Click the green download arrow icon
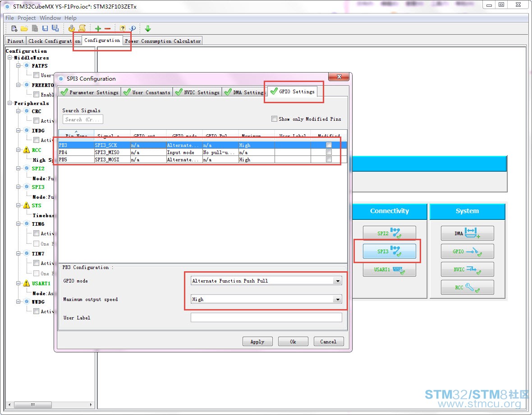The height and width of the screenshot is (415, 532). point(147,28)
